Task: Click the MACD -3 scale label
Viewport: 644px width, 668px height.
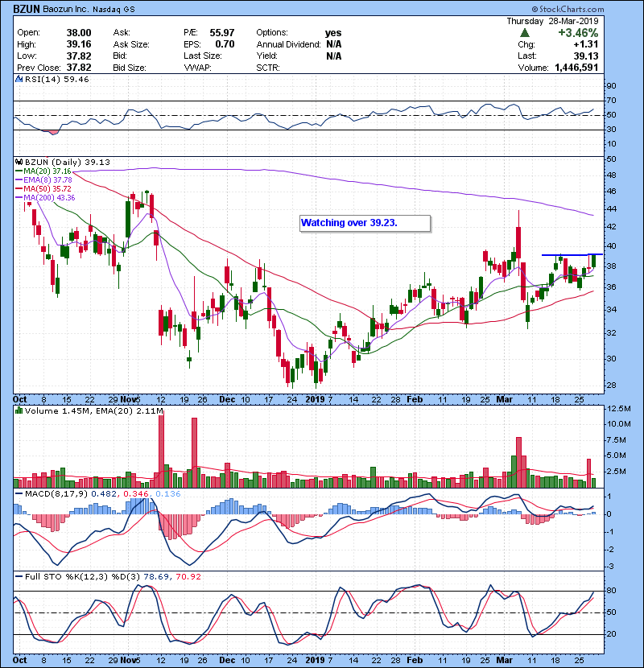Action: click(610, 567)
